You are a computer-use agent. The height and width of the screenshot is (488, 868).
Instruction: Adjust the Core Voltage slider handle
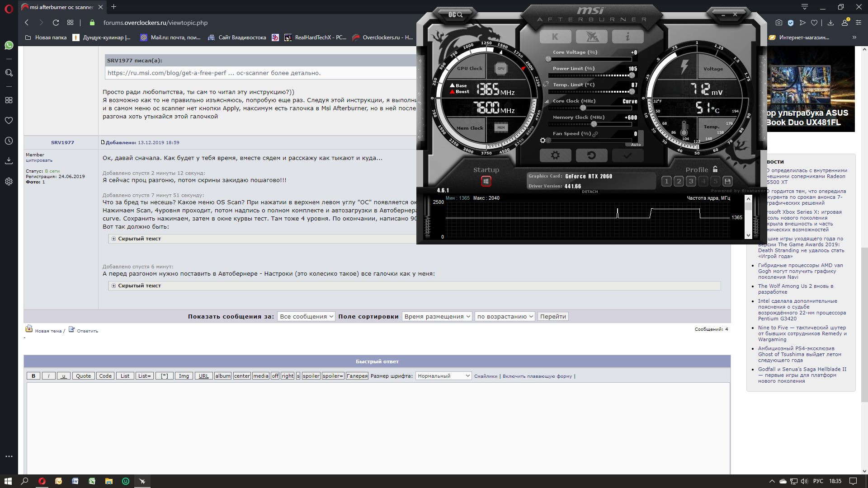point(548,59)
